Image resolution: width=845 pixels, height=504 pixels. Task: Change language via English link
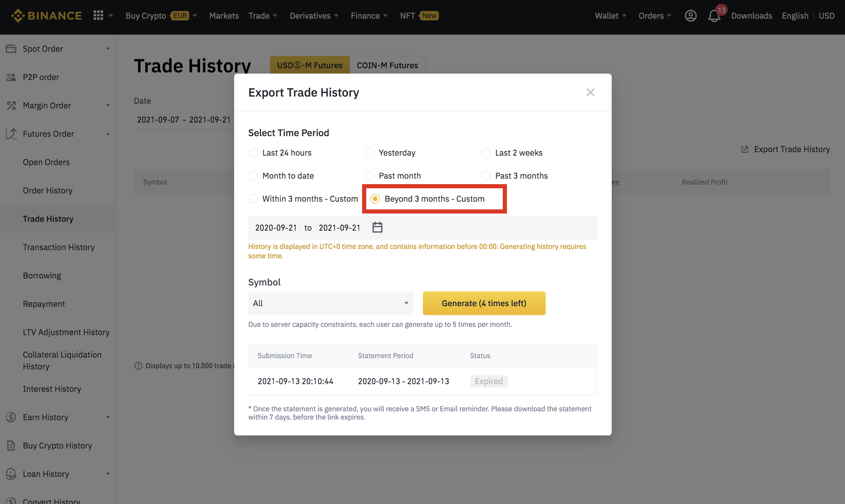(x=795, y=16)
